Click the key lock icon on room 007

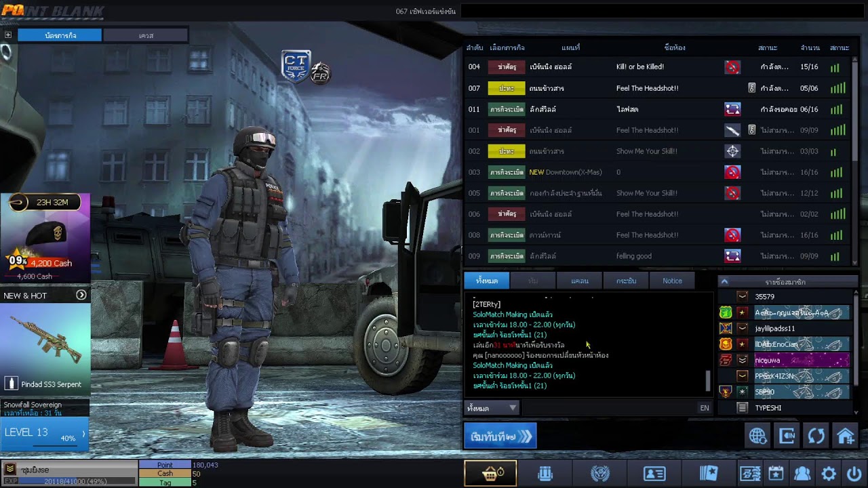tap(751, 88)
